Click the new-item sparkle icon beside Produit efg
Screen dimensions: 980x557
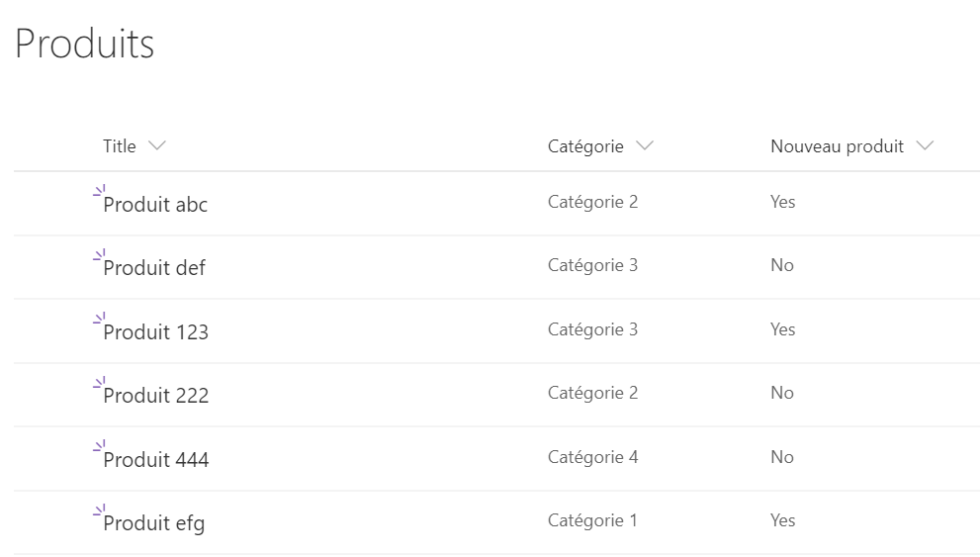tap(99, 510)
